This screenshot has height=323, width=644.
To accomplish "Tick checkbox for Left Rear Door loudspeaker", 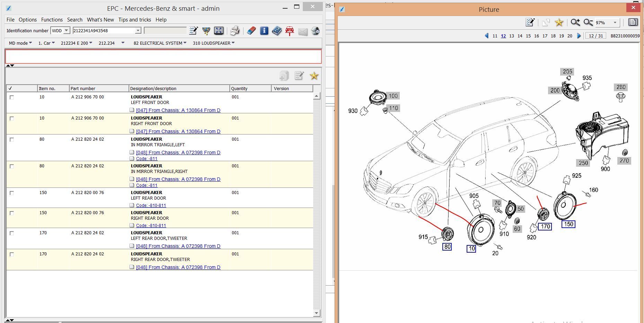I will 12,193.
